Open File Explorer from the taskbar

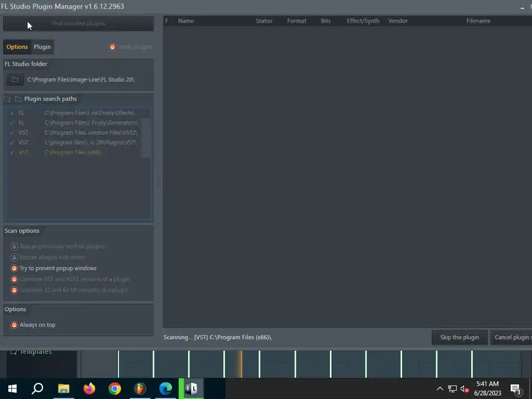coord(63,389)
